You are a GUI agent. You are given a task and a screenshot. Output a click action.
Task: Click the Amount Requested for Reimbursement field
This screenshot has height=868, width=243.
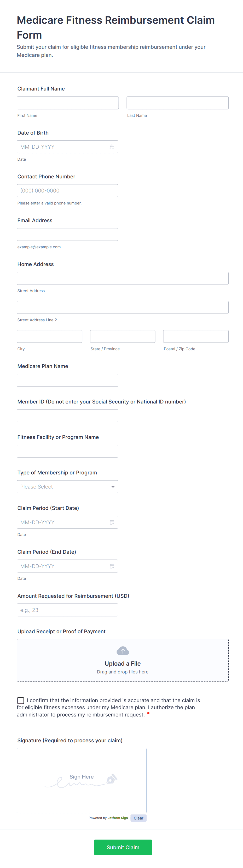tap(67, 610)
